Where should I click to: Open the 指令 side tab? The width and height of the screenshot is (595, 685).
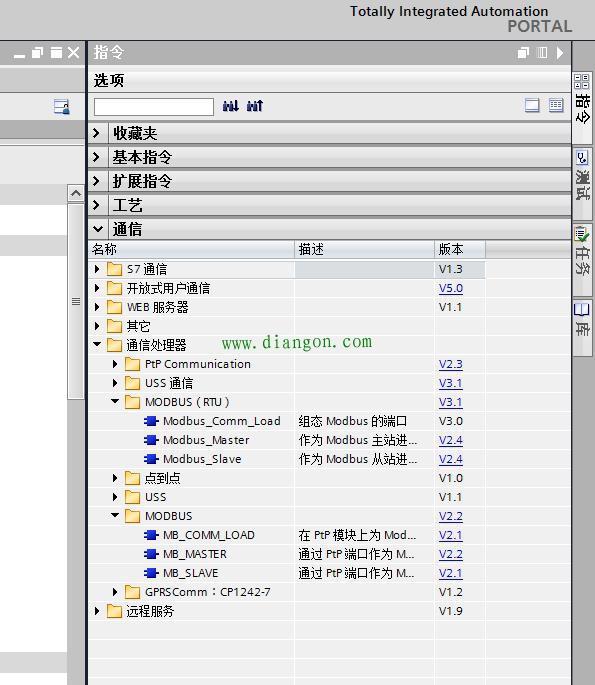[x=583, y=107]
